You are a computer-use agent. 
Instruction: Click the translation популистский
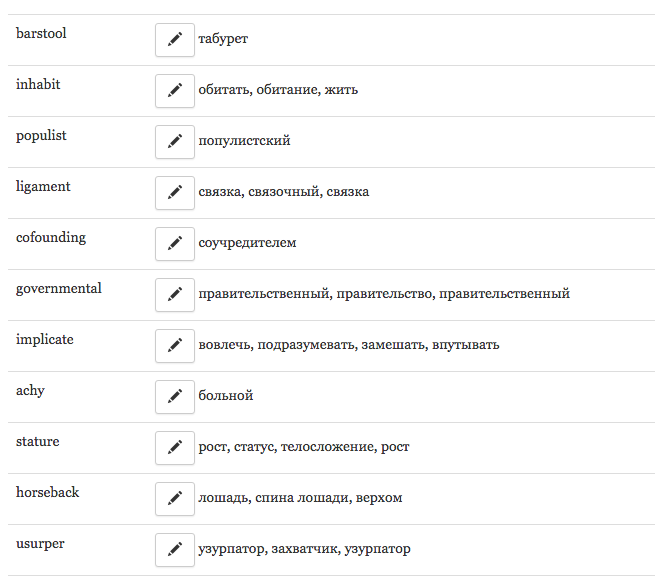coord(244,141)
